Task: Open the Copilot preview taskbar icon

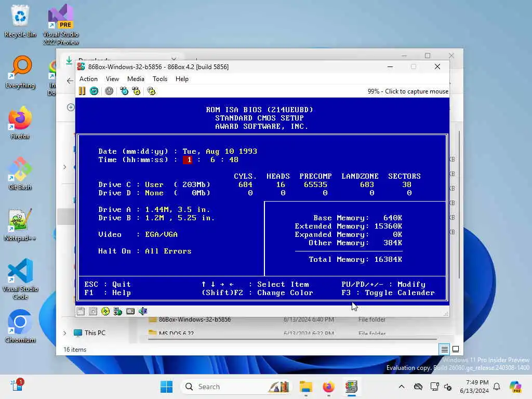Action: click(x=516, y=387)
